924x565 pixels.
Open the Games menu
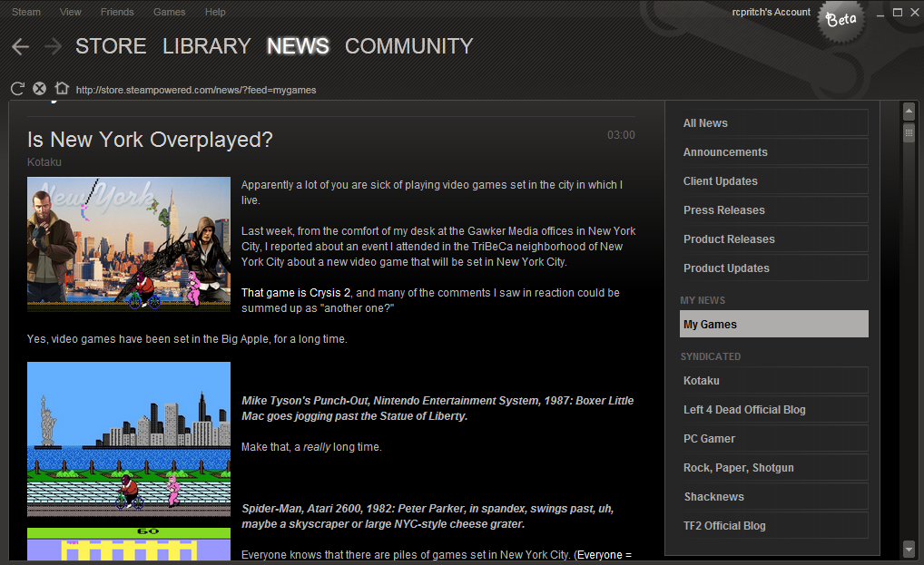point(169,12)
